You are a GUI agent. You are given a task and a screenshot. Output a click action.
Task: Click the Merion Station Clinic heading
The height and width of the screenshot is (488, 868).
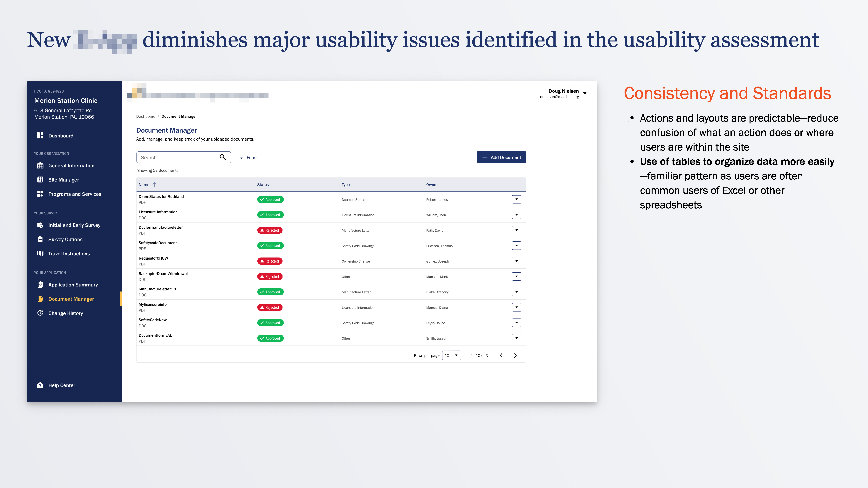click(x=66, y=101)
